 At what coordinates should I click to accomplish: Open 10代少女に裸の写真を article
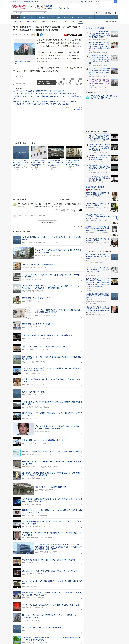point(41,264)
